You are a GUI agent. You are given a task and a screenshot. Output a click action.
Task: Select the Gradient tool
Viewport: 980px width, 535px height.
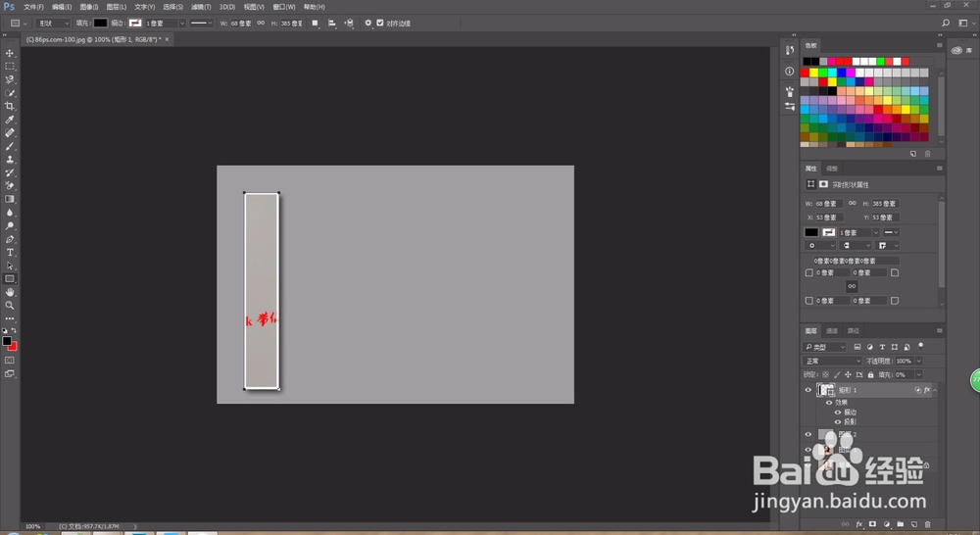coord(10,199)
